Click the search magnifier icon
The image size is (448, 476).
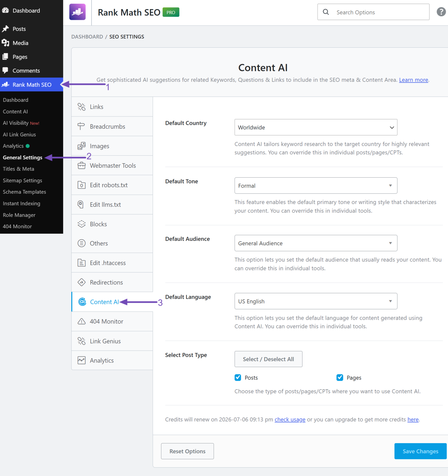click(x=326, y=12)
